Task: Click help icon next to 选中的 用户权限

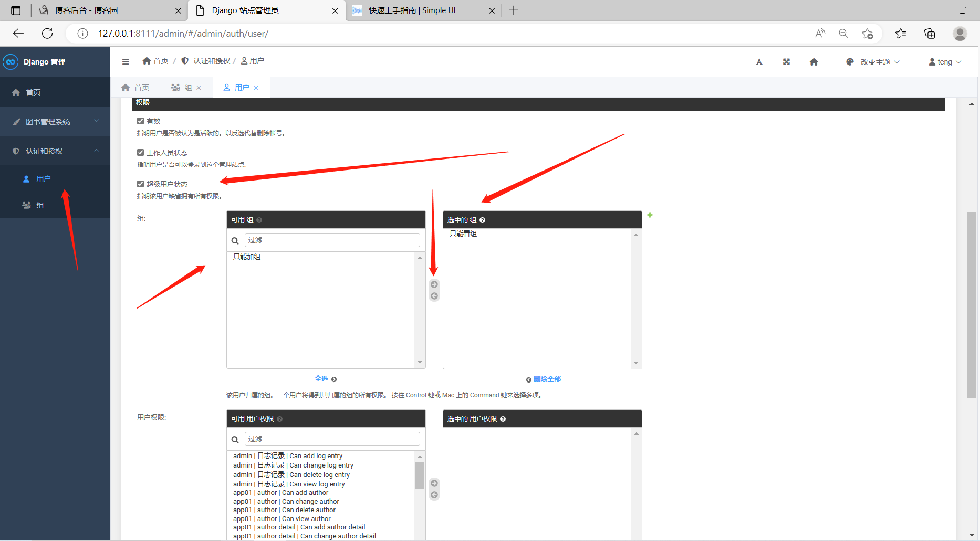Action: tap(503, 419)
